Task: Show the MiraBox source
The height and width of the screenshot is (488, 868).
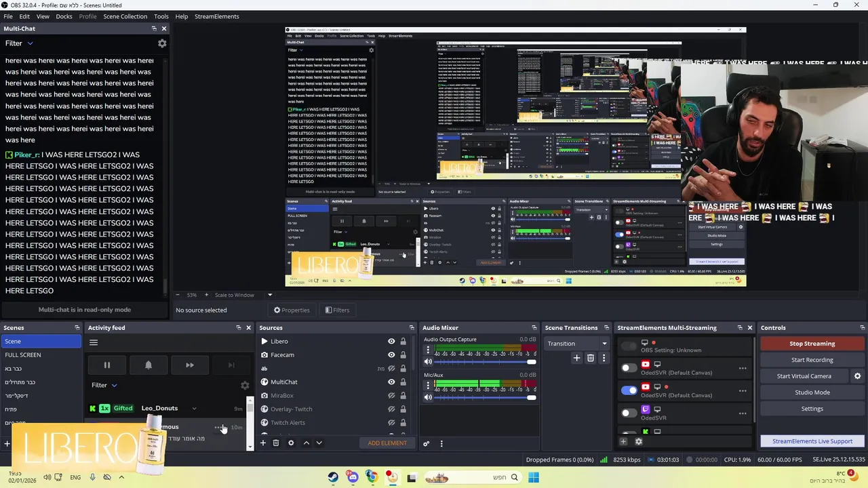Action: [391, 395]
